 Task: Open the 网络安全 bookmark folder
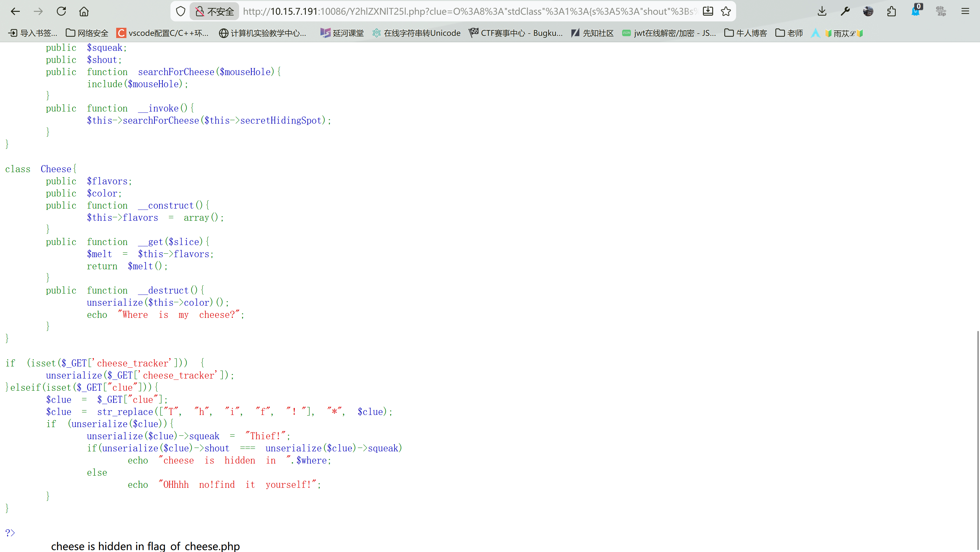[87, 33]
